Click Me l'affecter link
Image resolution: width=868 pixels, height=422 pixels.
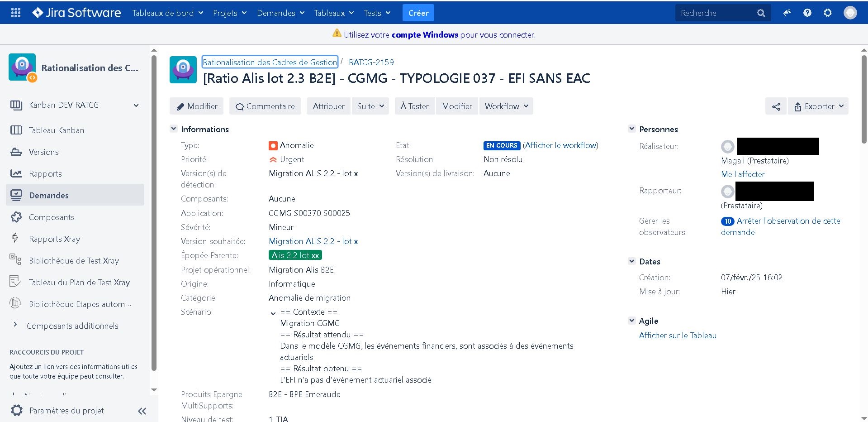(x=743, y=174)
